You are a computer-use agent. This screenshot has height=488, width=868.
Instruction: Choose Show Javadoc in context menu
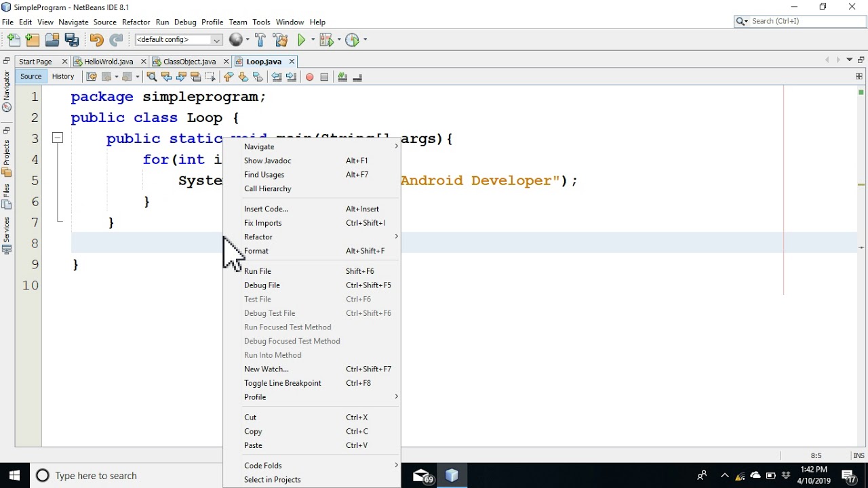(x=312, y=161)
